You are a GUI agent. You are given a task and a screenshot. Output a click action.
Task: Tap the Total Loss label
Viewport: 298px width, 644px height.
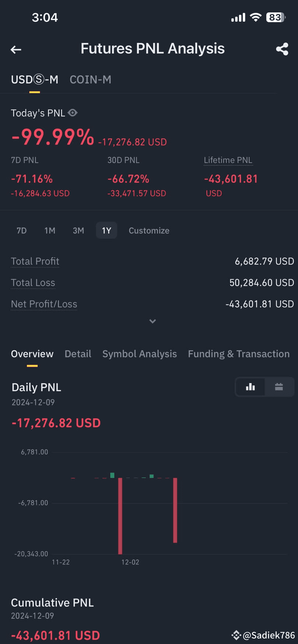pos(33,283)
